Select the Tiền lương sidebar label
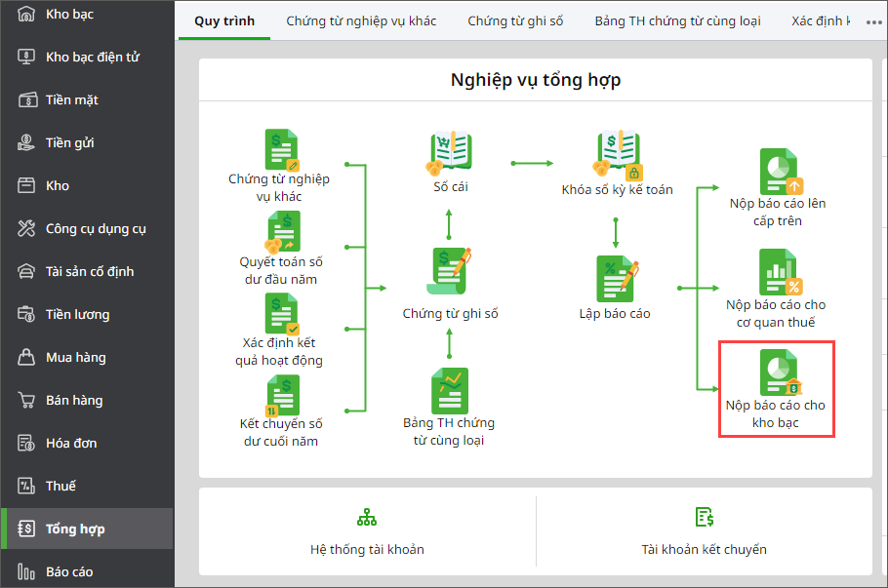The height and width of the screenshot is (588, 888). point(78,315)
